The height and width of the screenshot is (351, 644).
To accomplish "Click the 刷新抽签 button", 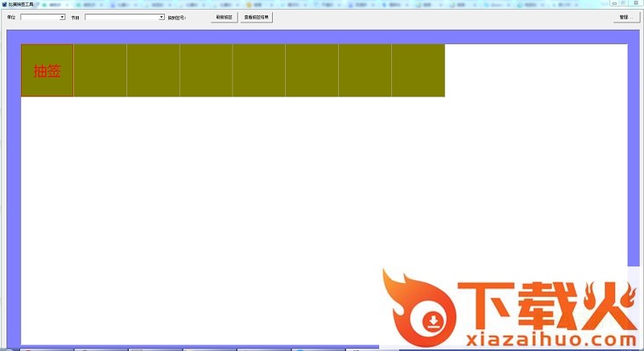I will pos(225,17).
